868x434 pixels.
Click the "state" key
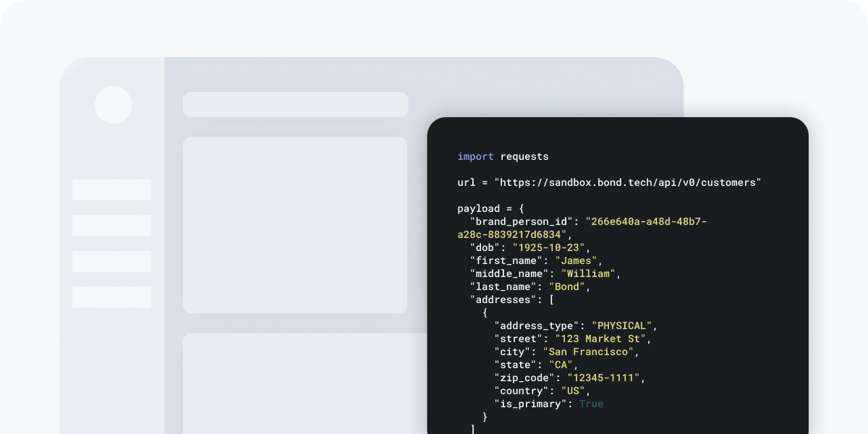(515, 365)
